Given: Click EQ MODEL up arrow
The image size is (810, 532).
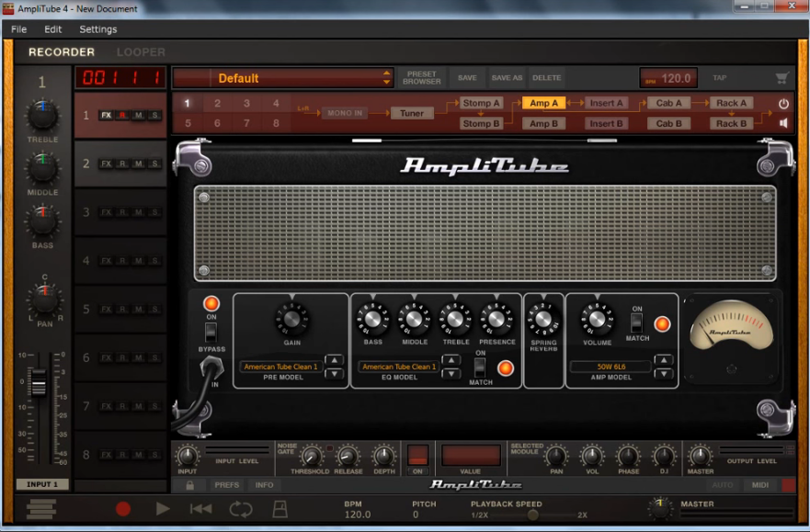Looking at the screenshot, I should coord(451,360).
